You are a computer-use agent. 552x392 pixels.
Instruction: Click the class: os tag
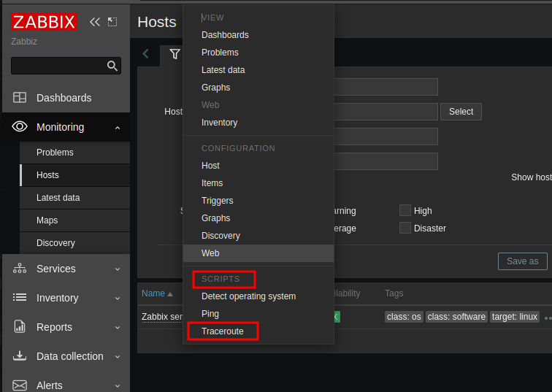pyautogui.click(x=404, y=317)
